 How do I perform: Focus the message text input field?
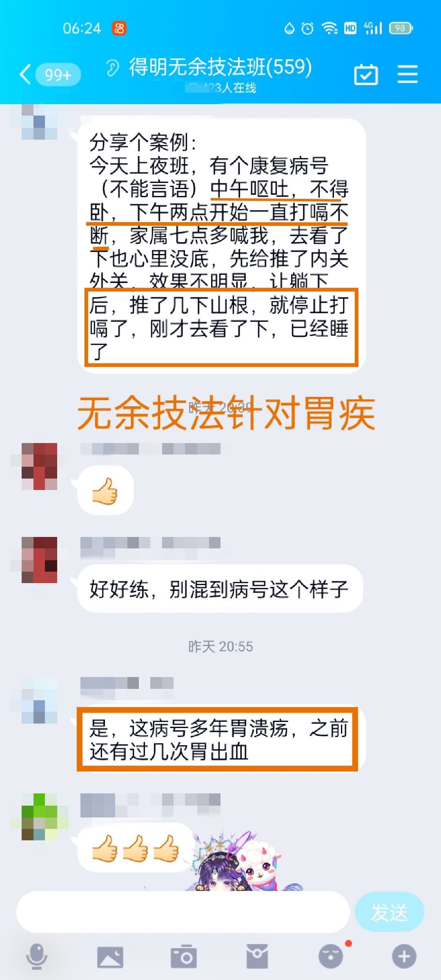(x=183, y=912)
